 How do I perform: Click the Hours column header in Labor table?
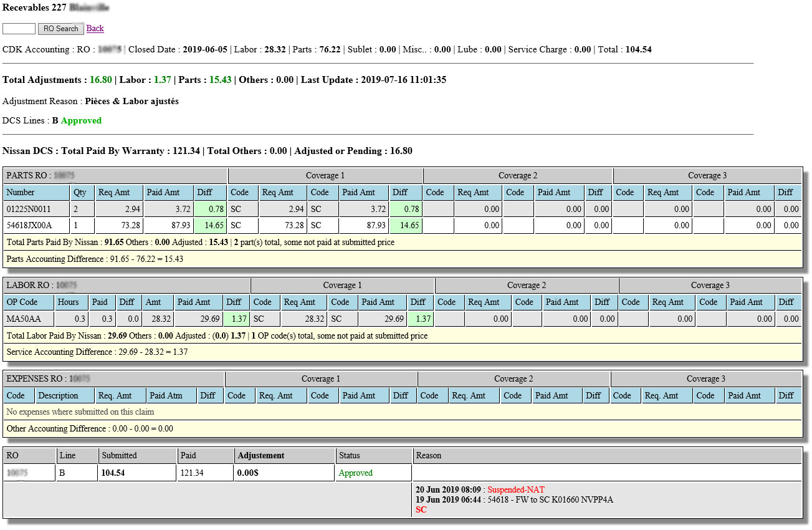pyautogui.click(x=71, y=302)
